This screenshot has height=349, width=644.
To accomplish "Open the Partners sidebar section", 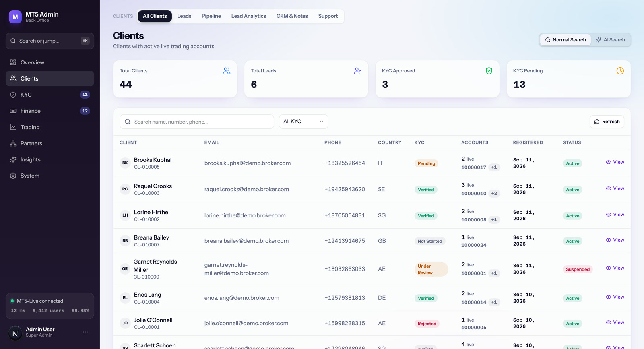I will tap(50, 143).
